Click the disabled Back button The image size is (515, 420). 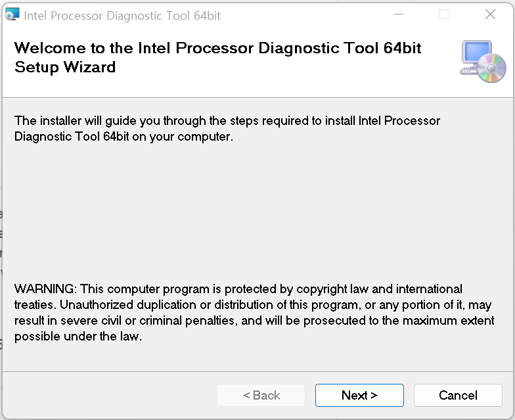click(x=261, y=395)
